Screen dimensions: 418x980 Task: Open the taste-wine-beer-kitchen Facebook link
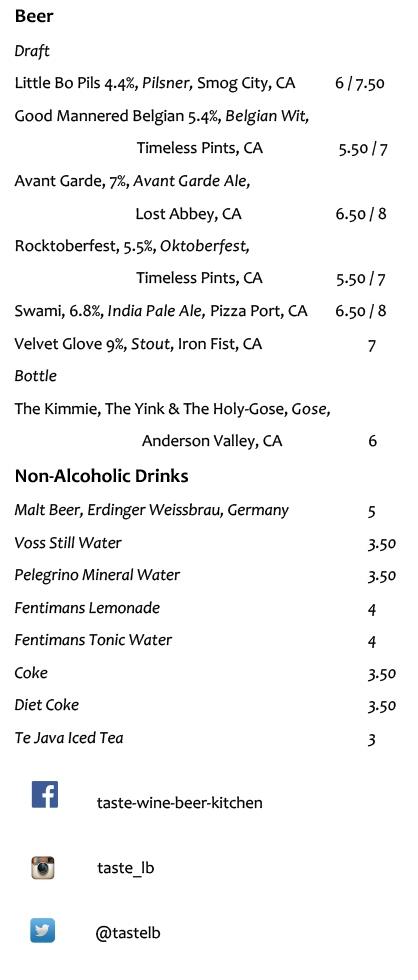pyautogui.click(x=179, y=802)
